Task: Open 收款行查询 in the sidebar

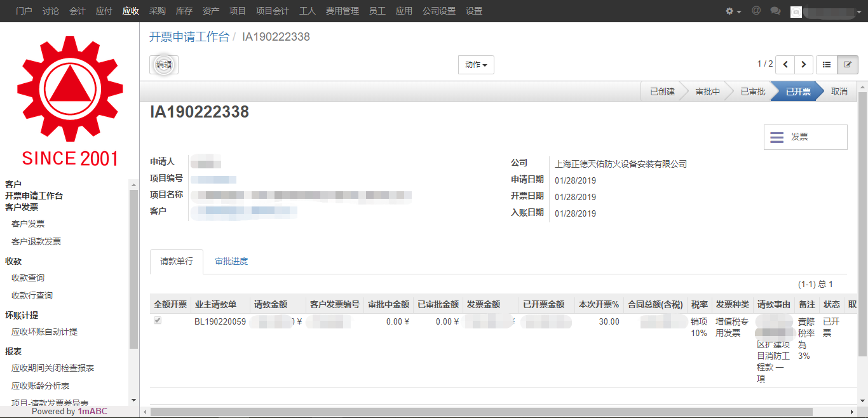Action: point(32,295)
